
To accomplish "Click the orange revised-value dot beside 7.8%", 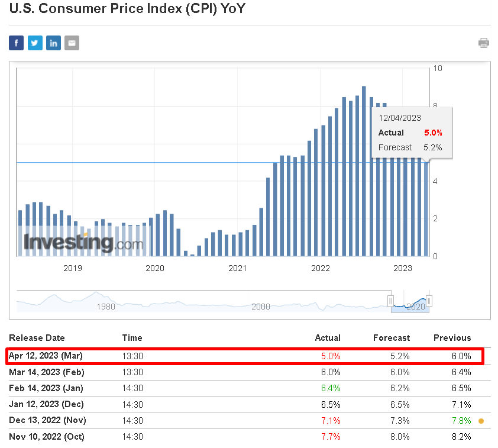I will tap(481, 421).
